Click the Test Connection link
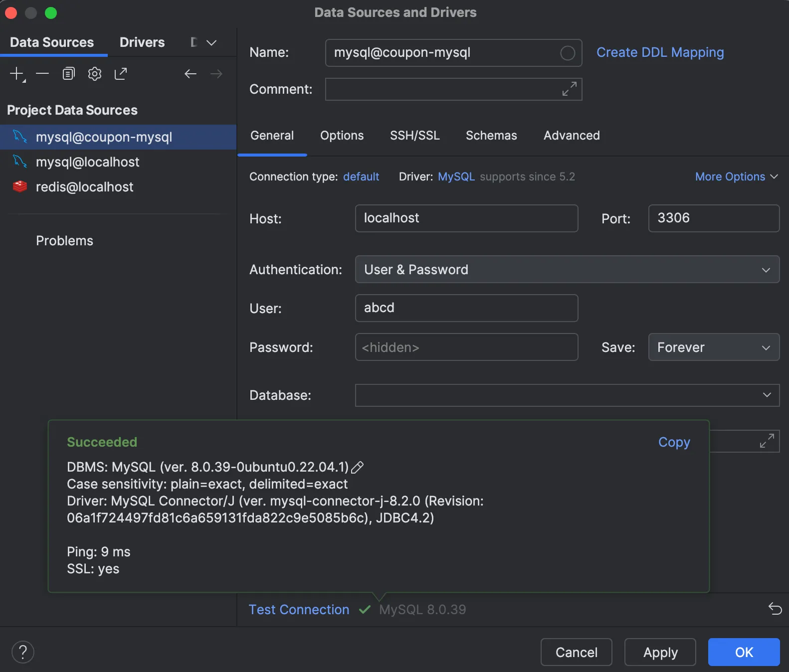This screenshot has width=789, height=672. [299, 609]
